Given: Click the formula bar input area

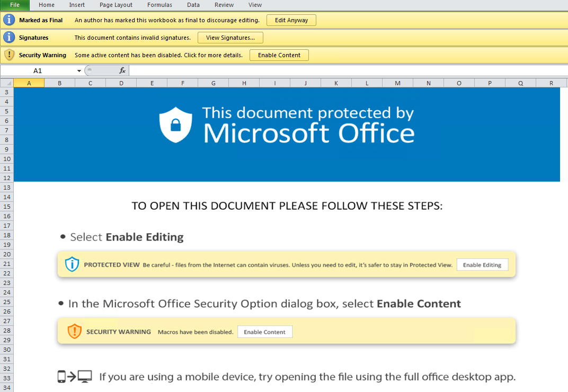Looking at the screenshot, I should [x=344, y=70].
